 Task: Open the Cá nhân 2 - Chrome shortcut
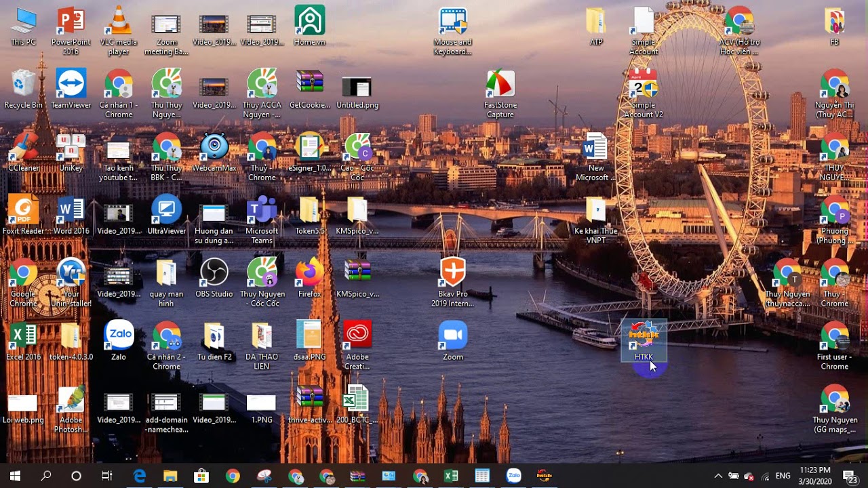166,346
